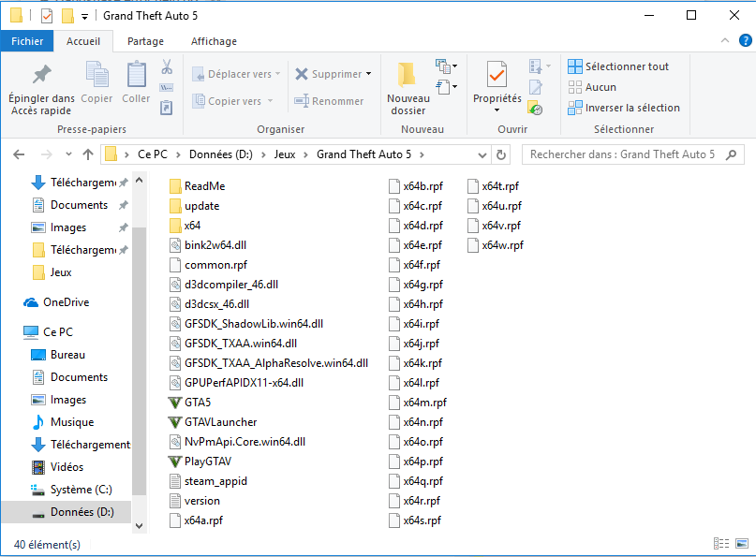756x557 pixels.
Task: Click the Musique note icon in sidebar
Action: click(x=38, y=422)
